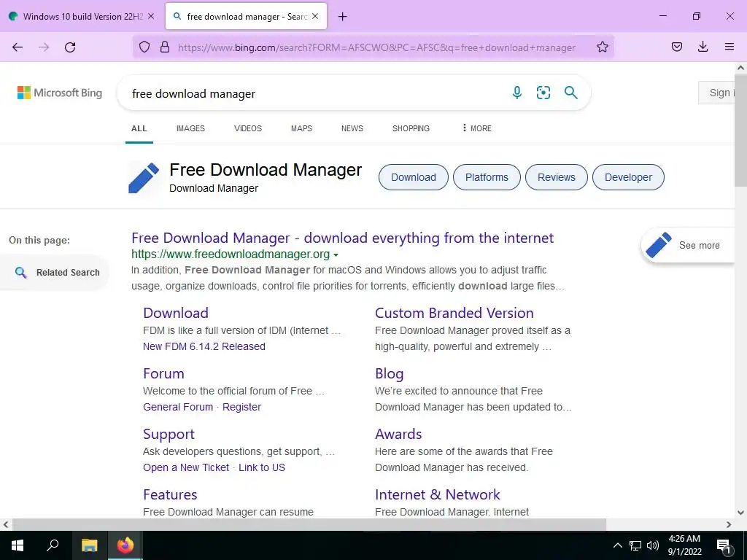Open the Support sitelink

coord(169,434)
